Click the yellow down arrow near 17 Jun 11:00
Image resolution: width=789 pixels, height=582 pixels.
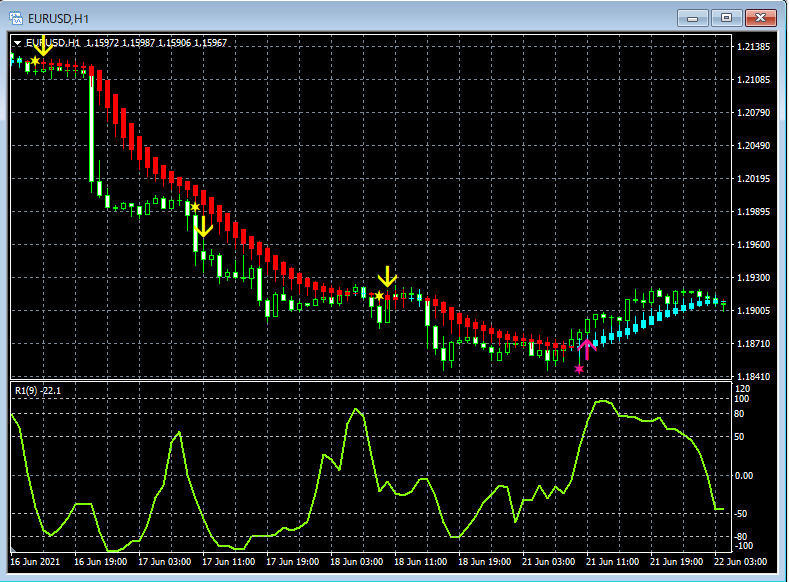pos(203,226)
